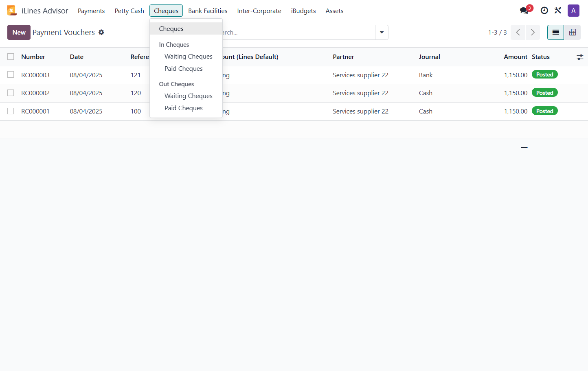This screenshot has width=588, height=371.
Task: Sort by the Amount column header
Action: coord(516,57)
